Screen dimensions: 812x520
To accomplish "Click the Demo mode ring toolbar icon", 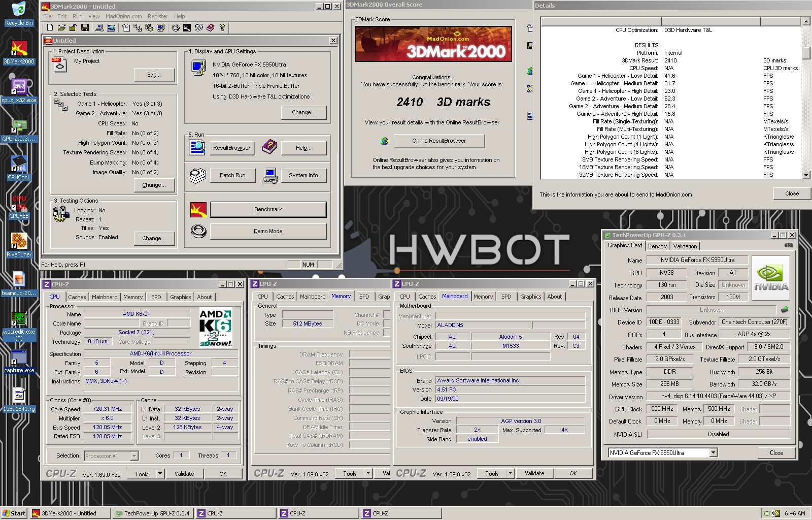I will point(176,27).
